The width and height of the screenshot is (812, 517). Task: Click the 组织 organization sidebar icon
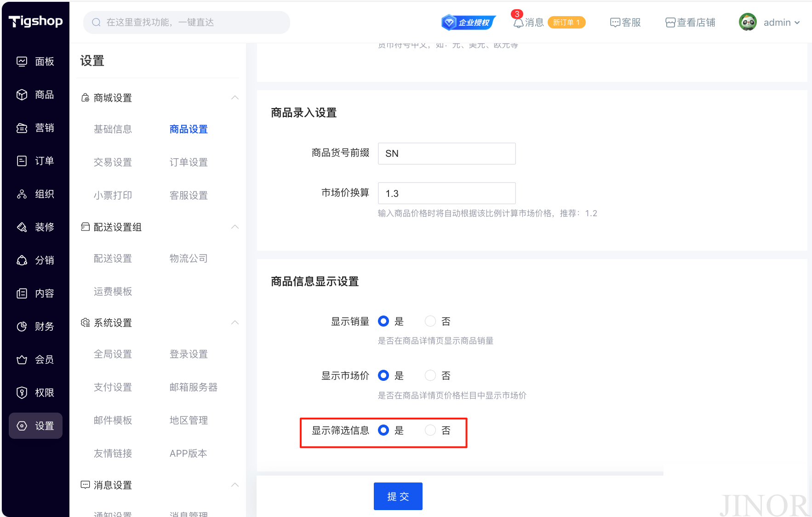coord(22,194)
